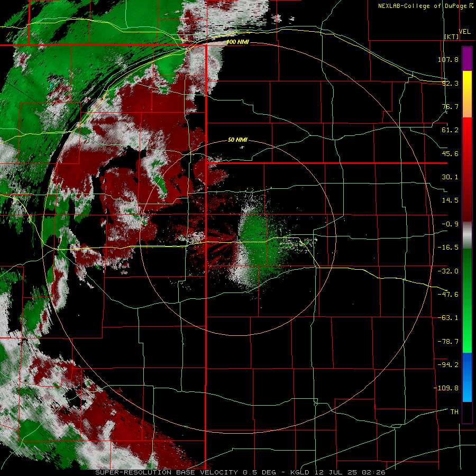Click the 14.5 velocity scale value
The height and width of the screenshot is (476, 476).
pos(450,200)
